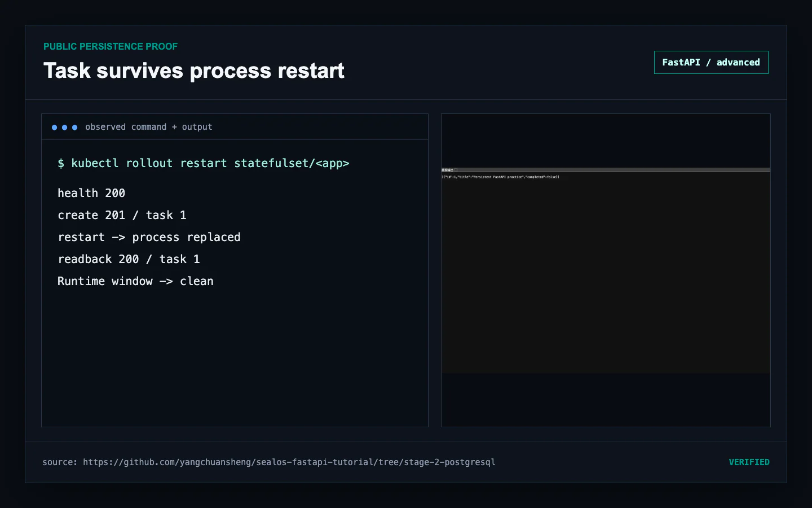
Task: Click the 'restart -> process replaced' line
Action: tap(149, 237)
